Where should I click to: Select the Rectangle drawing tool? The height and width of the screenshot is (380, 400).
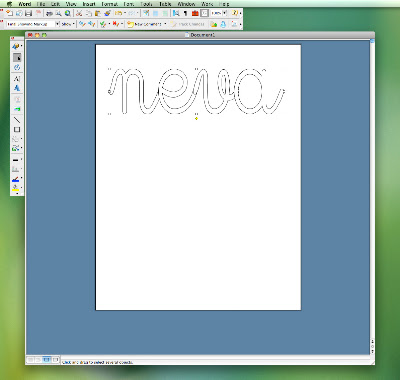17,129
